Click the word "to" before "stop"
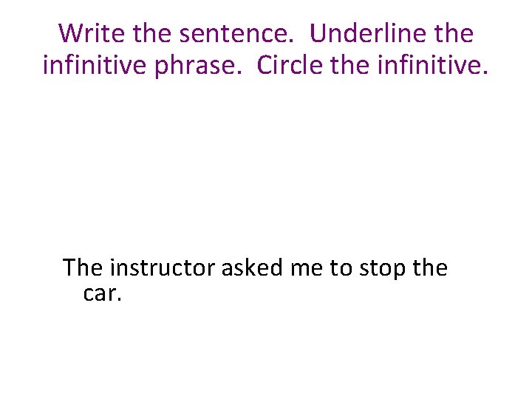Viewport: 532px width, 399px height. [x=341, y=268]
